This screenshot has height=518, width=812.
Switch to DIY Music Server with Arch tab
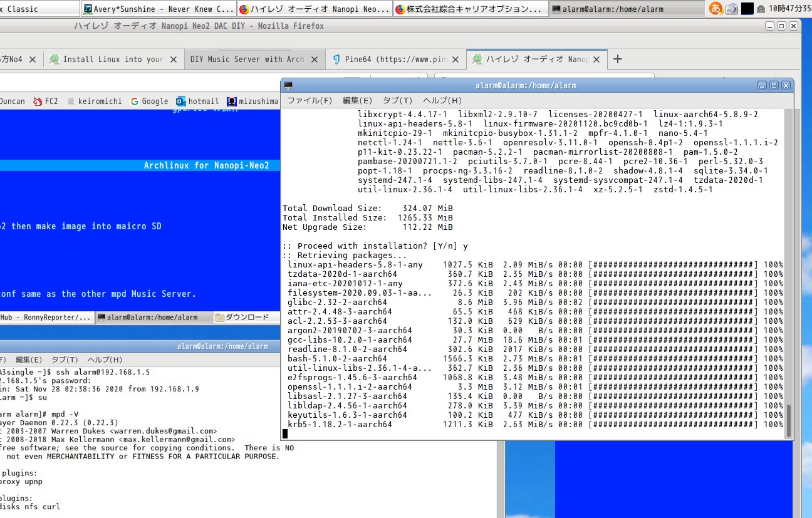(x=247, y=60)
